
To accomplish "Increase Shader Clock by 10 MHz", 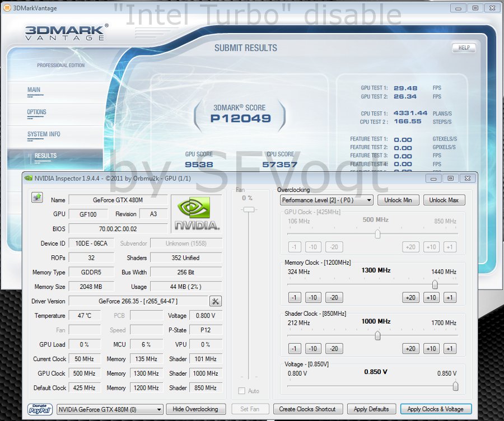I will point(431,349).
